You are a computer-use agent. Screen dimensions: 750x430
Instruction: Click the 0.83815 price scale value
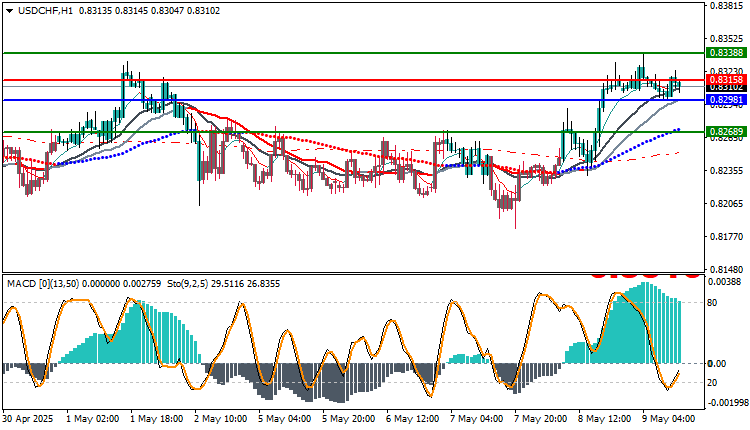[727, 6]
